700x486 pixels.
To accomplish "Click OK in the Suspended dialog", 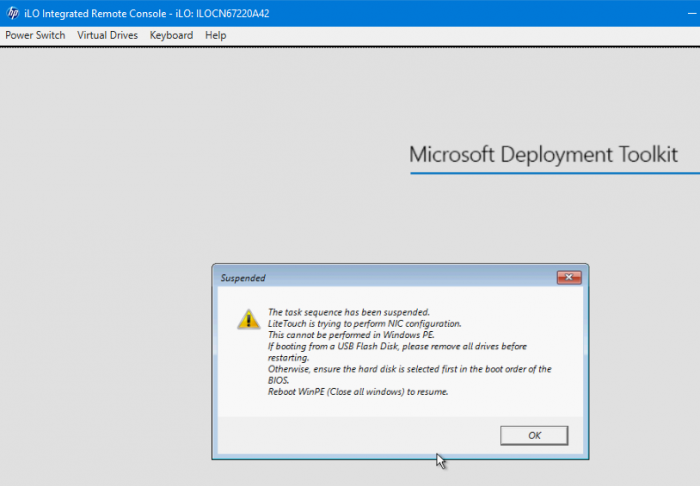I will 534,435.
